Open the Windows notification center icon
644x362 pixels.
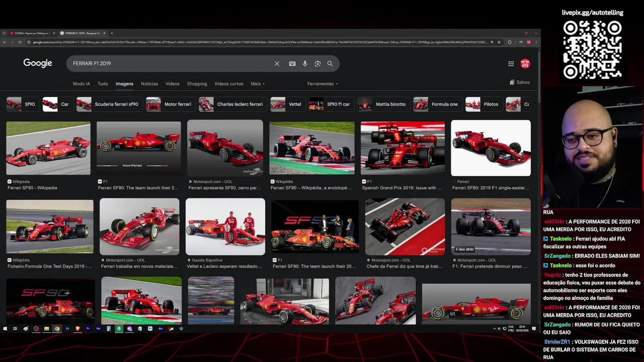534,328
